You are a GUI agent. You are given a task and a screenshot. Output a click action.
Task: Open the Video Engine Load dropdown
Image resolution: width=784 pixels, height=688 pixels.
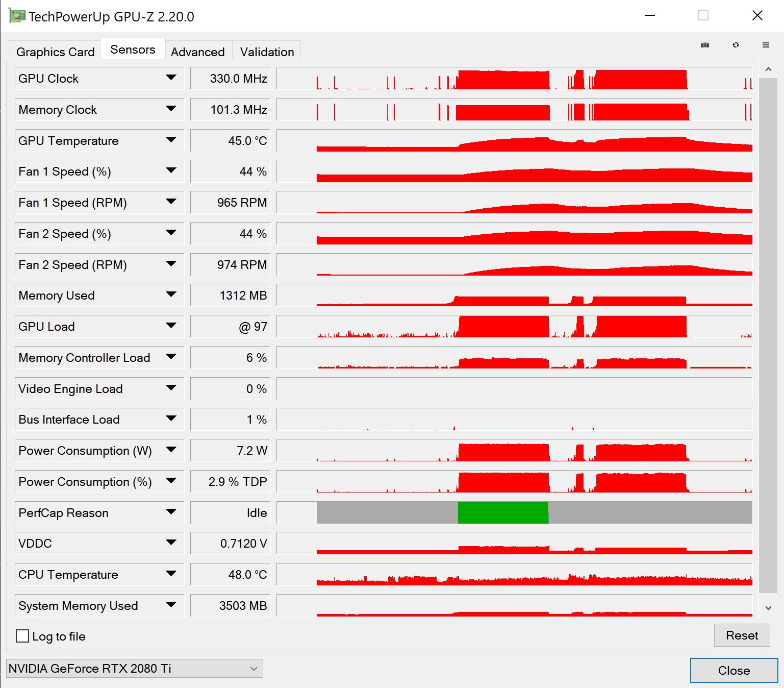pos(171,388)
